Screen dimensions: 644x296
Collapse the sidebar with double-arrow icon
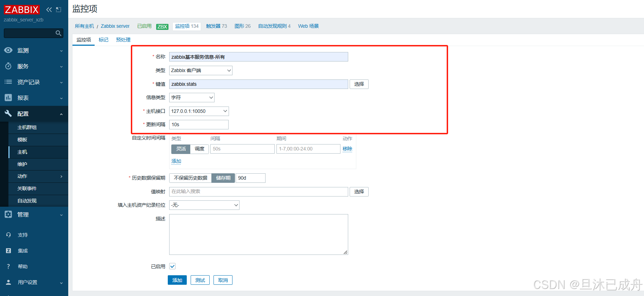coord(49,9)
